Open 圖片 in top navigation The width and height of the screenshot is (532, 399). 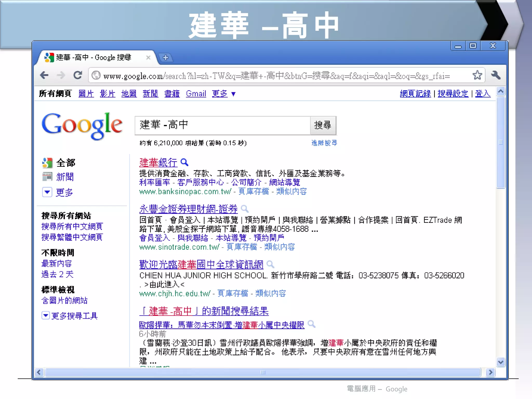click(86, 94)
